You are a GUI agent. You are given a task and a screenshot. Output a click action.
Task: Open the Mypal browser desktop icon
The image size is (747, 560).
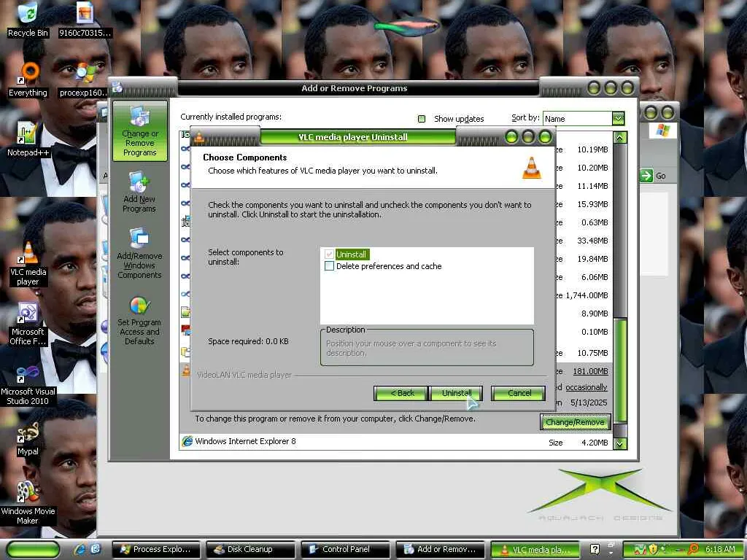pos(28,439)
